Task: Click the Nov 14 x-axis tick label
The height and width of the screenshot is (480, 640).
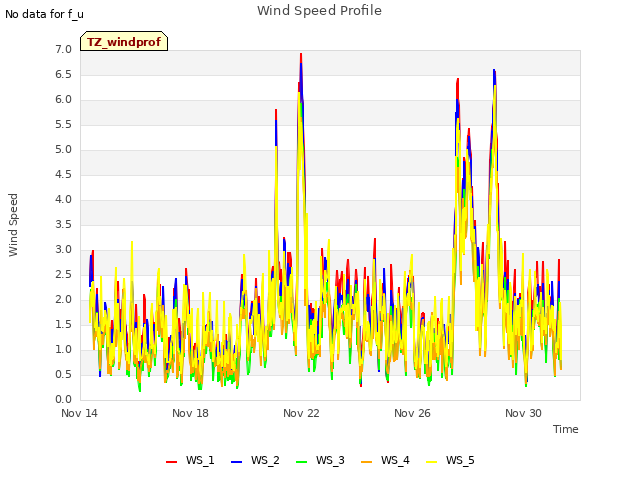Action: point(79,413)
